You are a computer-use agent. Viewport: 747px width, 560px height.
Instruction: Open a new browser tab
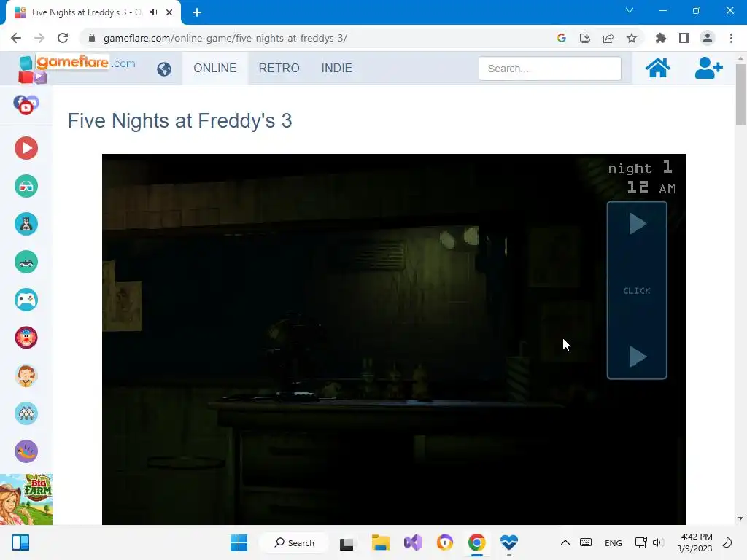197,12
